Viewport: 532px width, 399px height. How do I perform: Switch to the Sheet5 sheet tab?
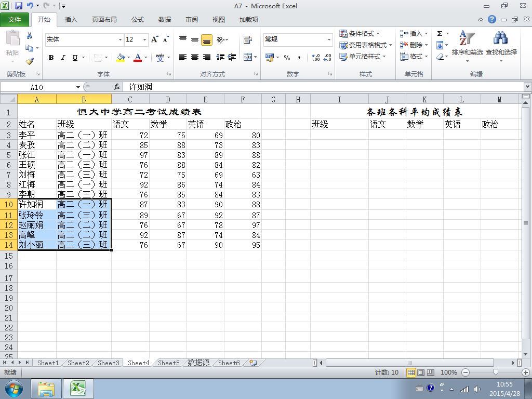[x=169, y=363]
